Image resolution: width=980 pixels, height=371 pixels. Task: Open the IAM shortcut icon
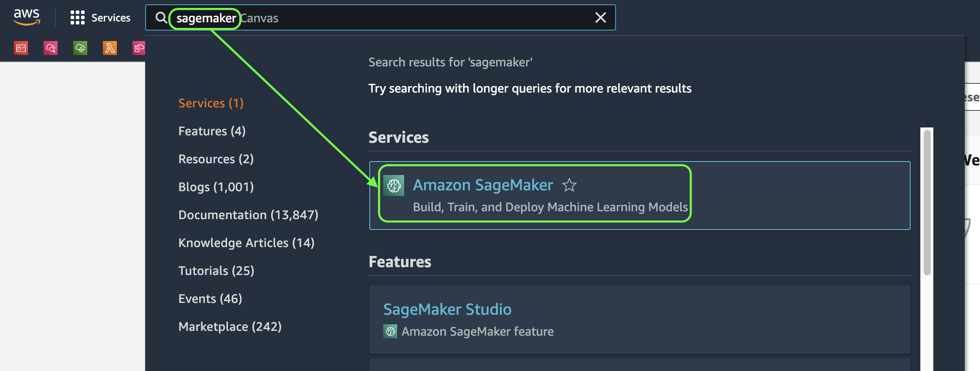pyautogui.click(x=21, y=48)
